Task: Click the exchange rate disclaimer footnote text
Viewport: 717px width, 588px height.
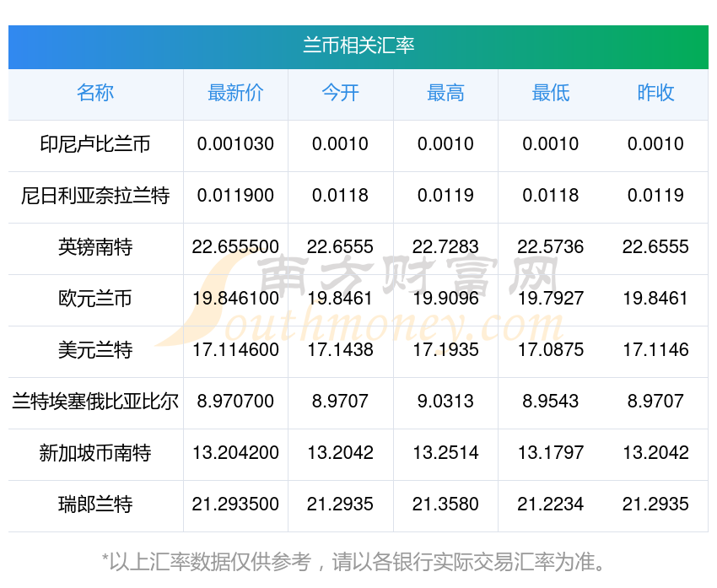Action: click(358, 560)
